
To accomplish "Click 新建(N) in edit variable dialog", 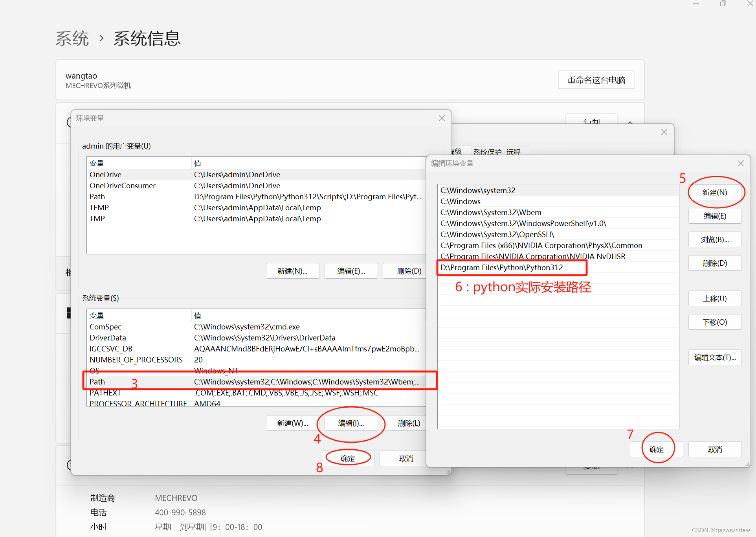I will pyautogui.click(x=714, y=192).
